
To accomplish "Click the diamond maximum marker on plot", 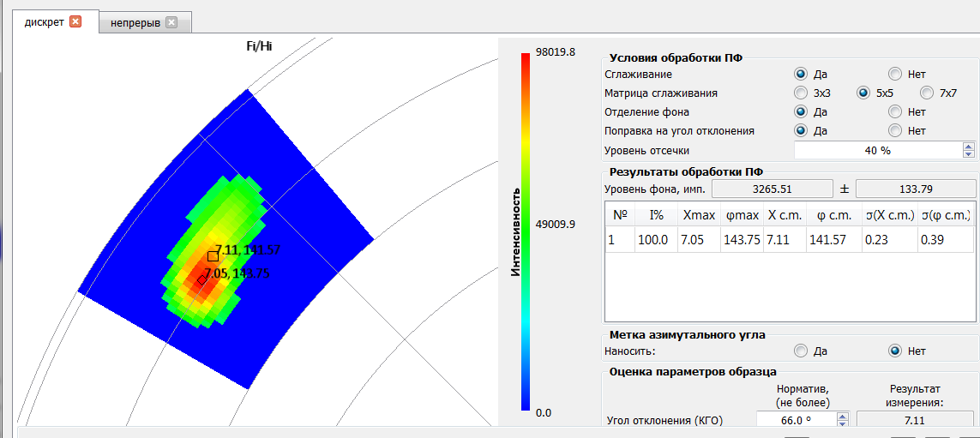I will click(x=202, y=279).
